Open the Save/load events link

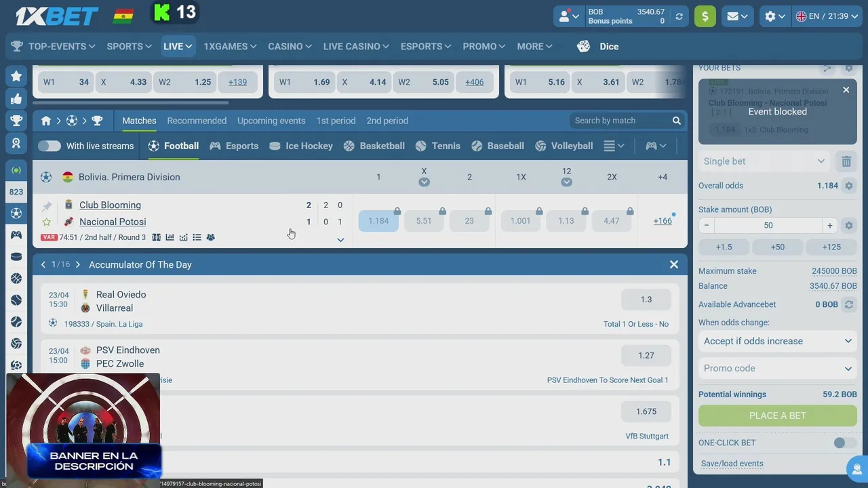[x=732, y=464]
